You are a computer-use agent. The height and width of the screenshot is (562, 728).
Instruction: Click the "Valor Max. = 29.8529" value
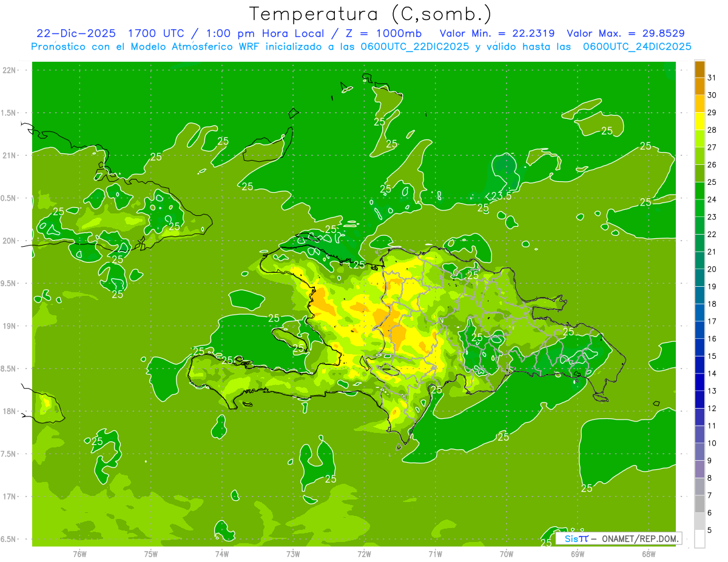(626, 33)
